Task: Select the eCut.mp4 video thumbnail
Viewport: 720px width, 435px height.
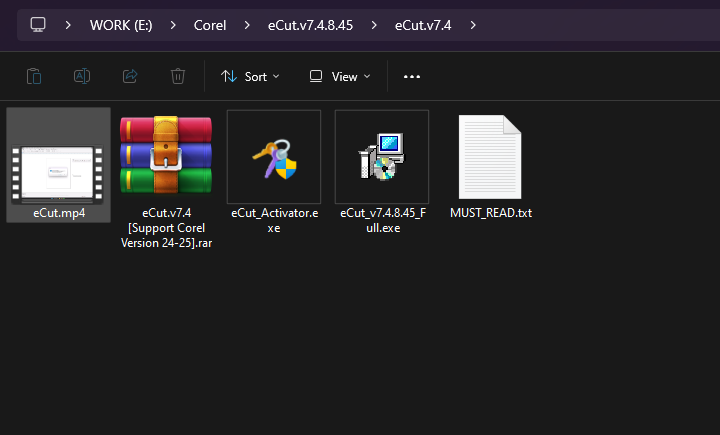Action: [58, 175]
